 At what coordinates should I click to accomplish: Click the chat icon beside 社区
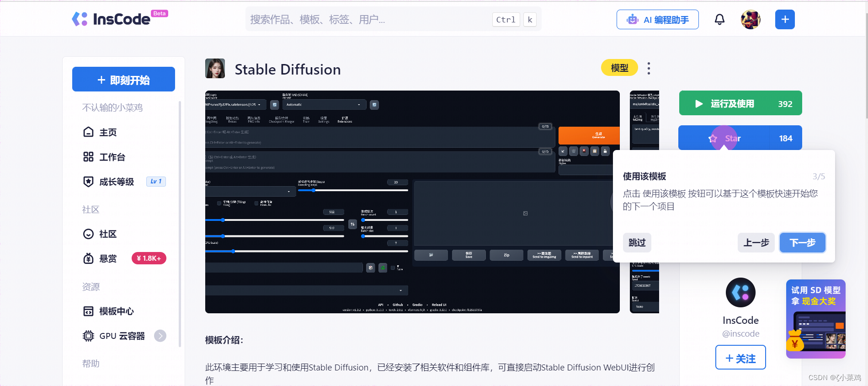coord(88,234)
